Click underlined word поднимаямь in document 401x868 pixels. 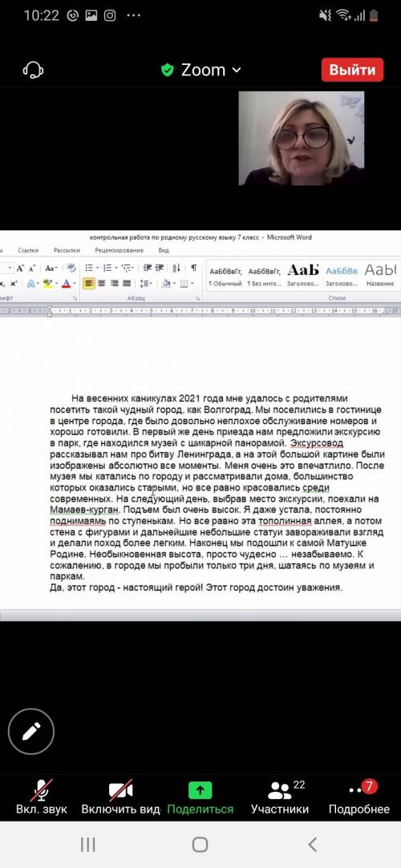pos(76,521)
